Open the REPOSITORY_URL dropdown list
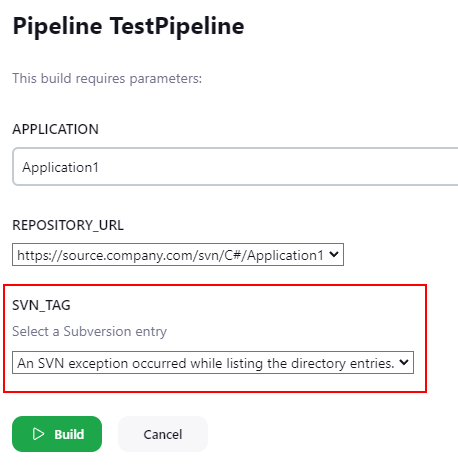 (178, 255)
